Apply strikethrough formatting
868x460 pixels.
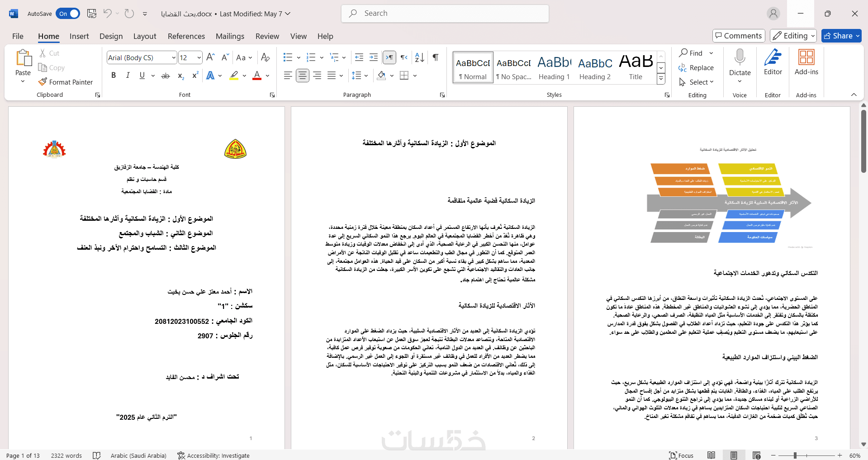[x=166, y=76]
